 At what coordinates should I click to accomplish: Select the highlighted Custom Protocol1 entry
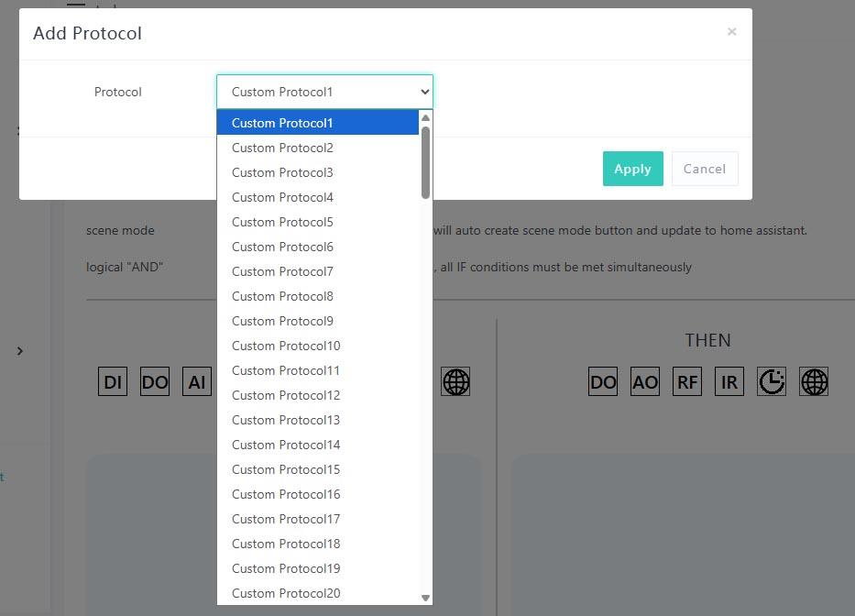coord(281,123)
